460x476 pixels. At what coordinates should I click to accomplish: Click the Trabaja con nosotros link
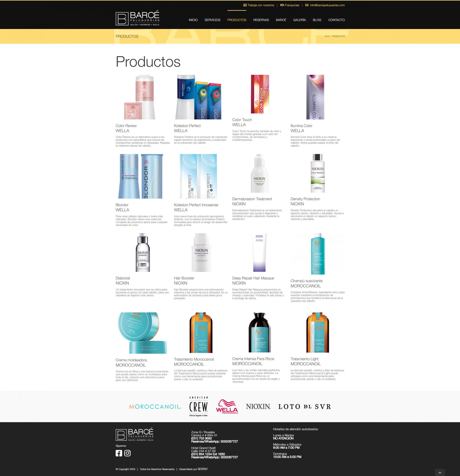[259, 5]
